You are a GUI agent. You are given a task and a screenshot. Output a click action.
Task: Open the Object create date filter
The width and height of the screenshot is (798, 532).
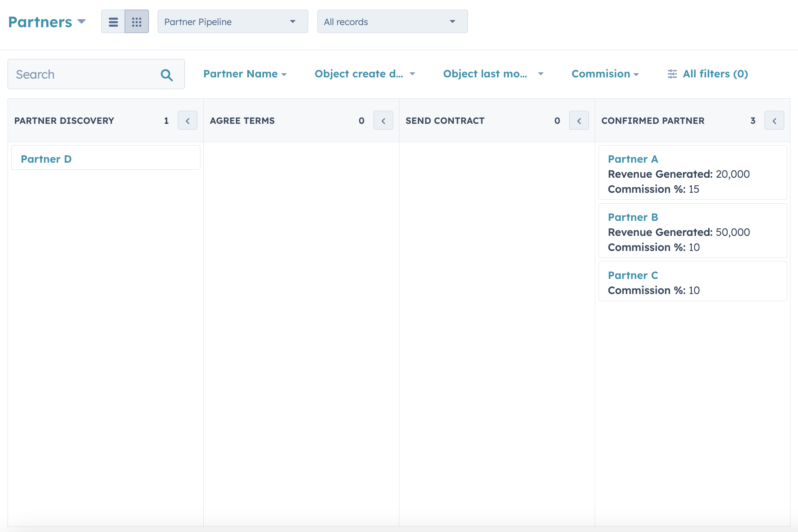coord(364,74)
